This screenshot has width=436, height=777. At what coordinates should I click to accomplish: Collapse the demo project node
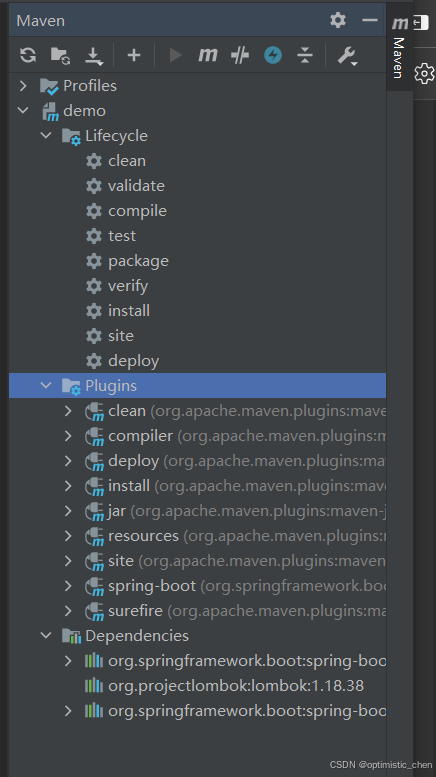(23, 111)
